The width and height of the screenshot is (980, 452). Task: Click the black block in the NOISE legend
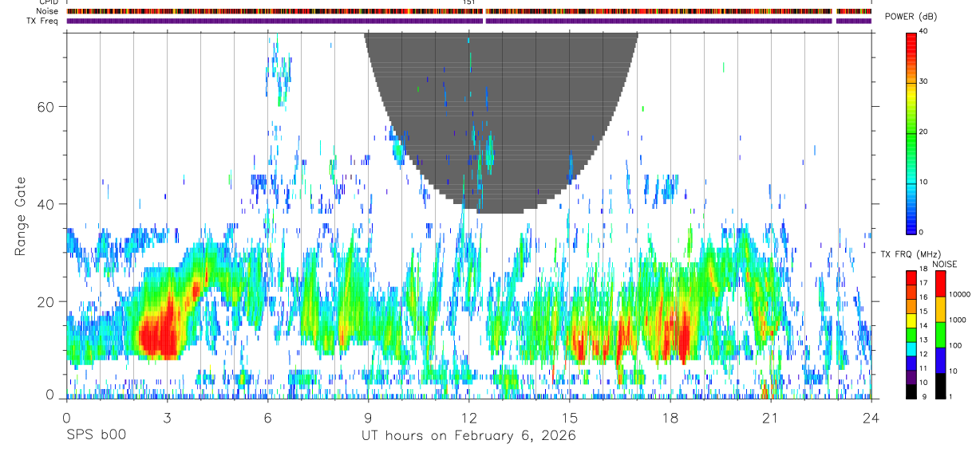click(940, 386)
